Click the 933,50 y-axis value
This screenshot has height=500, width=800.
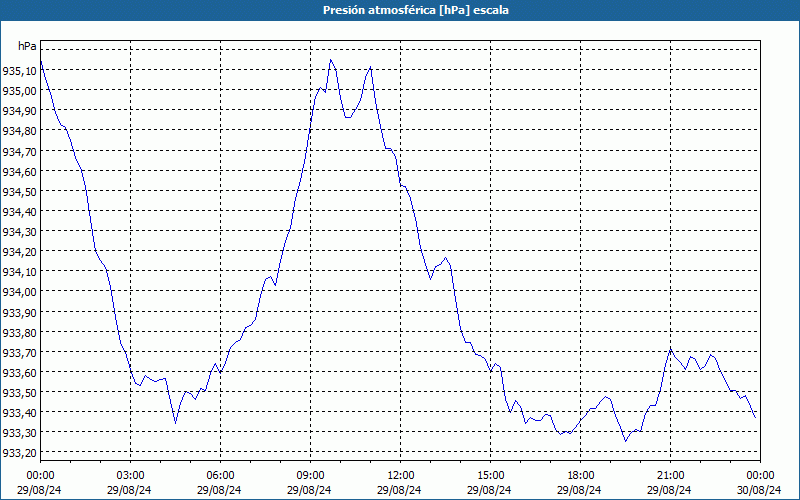point(19,392)
